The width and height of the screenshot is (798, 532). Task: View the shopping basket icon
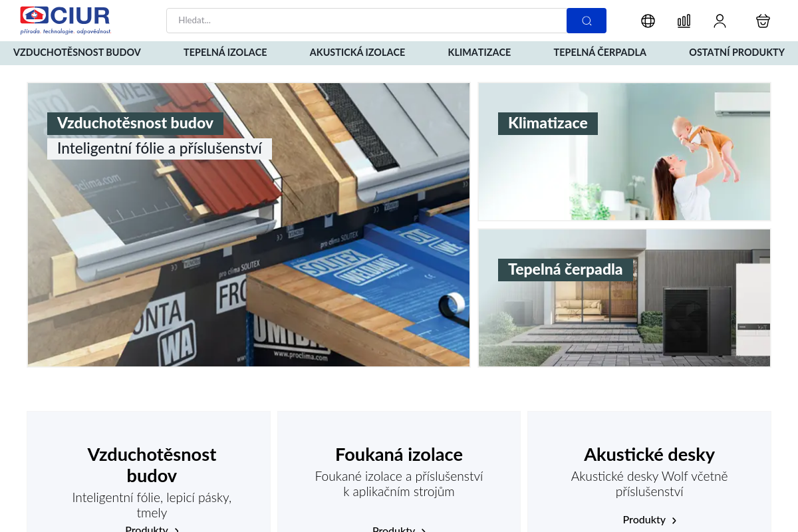(x=763, y=21)
